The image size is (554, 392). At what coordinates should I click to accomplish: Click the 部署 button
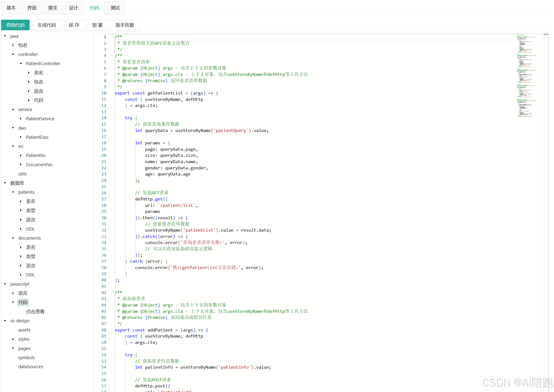point(97,25)
